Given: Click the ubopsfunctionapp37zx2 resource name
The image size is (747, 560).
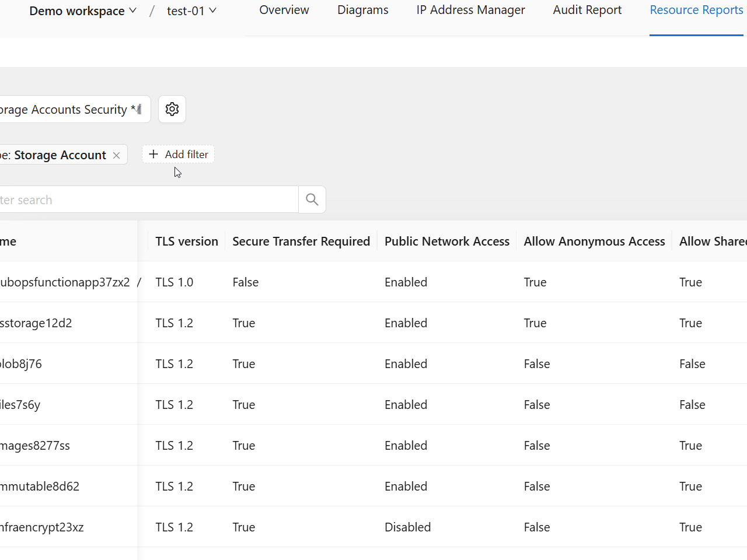Looking at the screenshot, I should pos(65,282).
